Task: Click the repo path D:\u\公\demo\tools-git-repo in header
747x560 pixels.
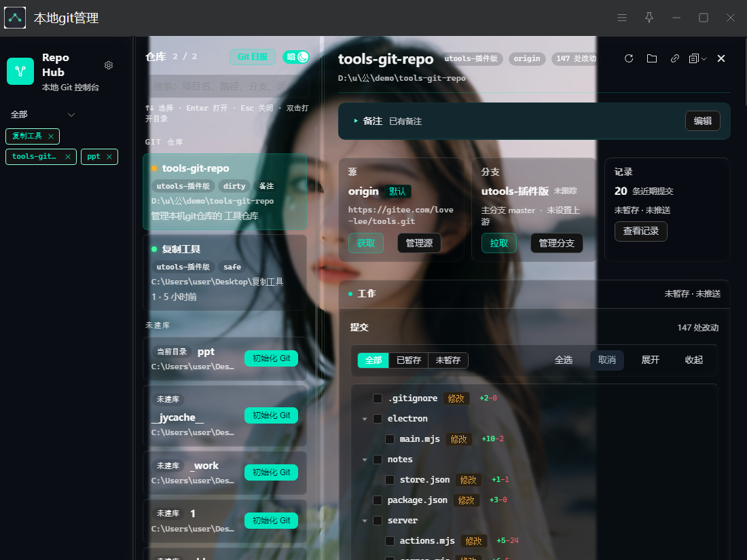Action: [401, 78]
